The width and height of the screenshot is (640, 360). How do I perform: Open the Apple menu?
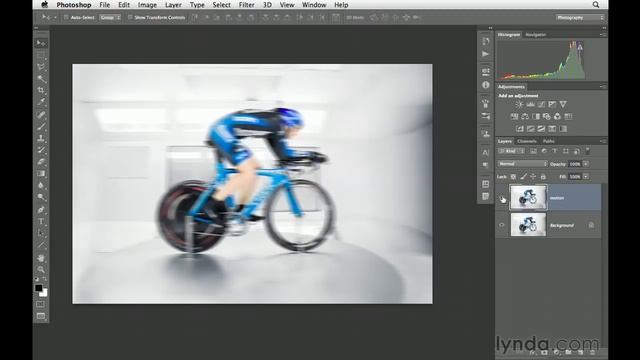[44, 5]
